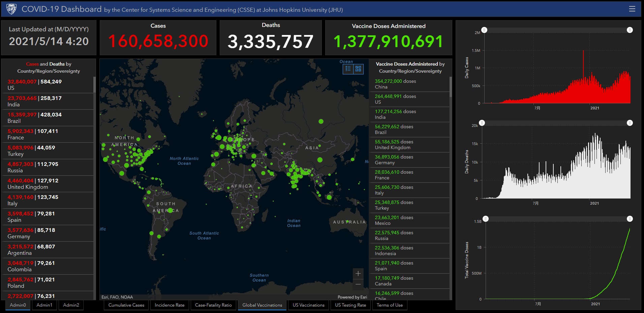644x313 pixels.
Task: Switch to the Admin2 tab
Action: (x=71, y=305)
